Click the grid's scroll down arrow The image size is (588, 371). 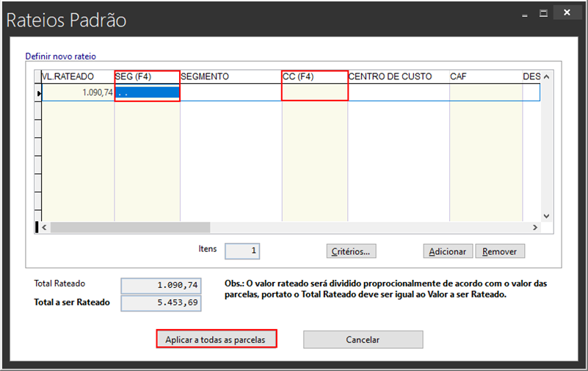[545, 216]
